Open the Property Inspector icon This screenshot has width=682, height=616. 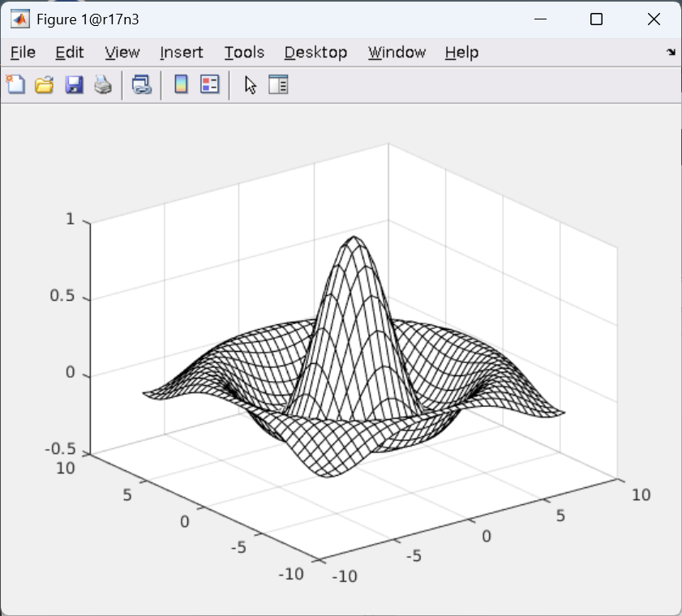pos(278,84)
